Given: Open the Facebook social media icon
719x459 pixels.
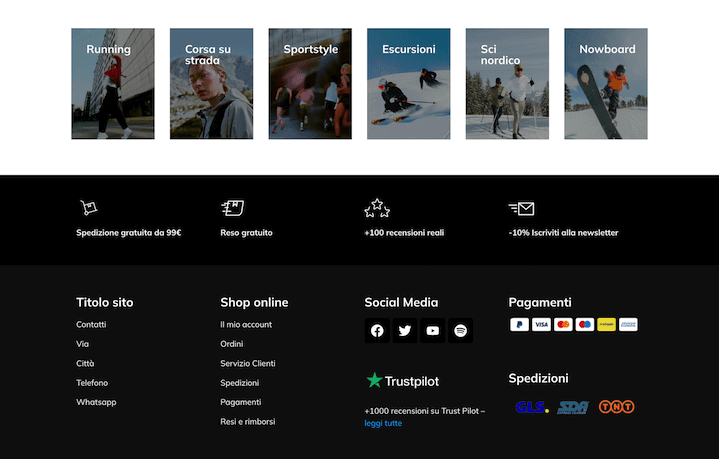Looking at the screenshot, I should (377, 331).
